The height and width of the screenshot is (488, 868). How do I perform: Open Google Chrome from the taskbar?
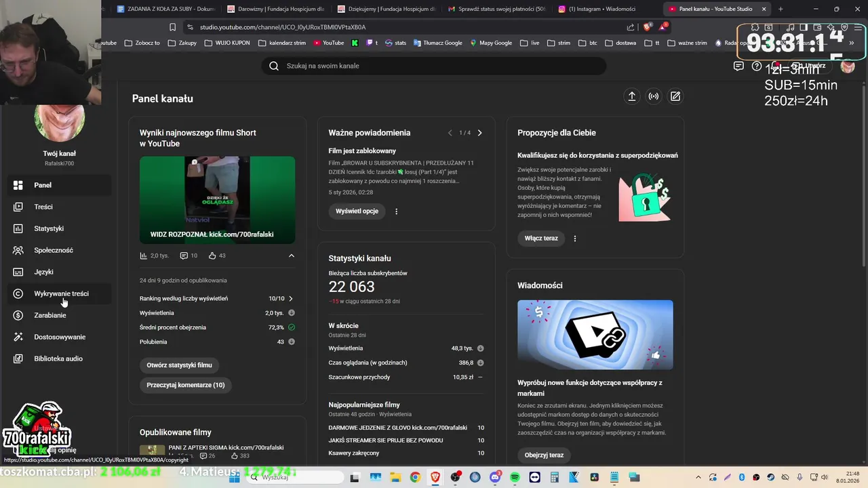click(415, 477)
